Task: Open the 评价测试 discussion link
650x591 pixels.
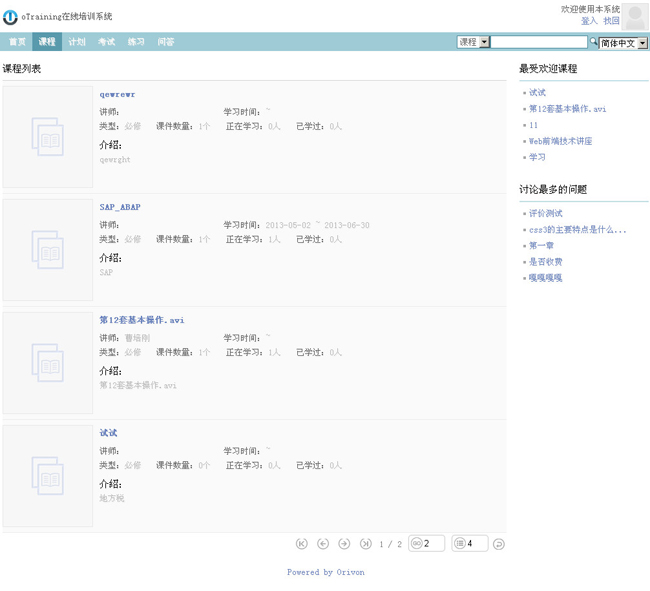Action: [545, 213]
